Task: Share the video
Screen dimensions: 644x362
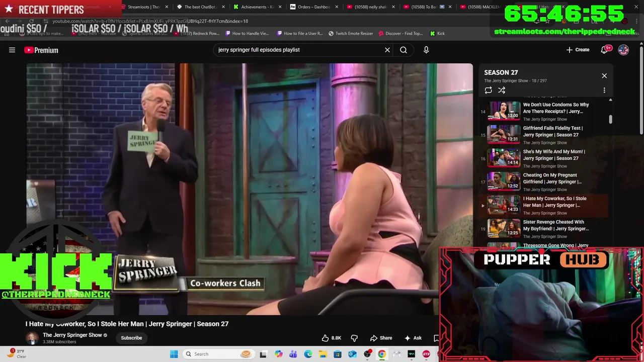Action: click(381, 338)
